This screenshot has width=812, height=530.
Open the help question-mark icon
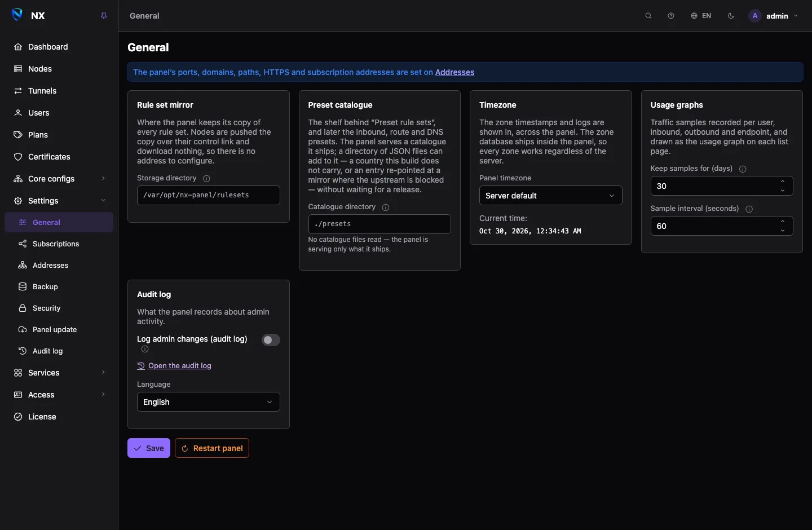point(671,16)
